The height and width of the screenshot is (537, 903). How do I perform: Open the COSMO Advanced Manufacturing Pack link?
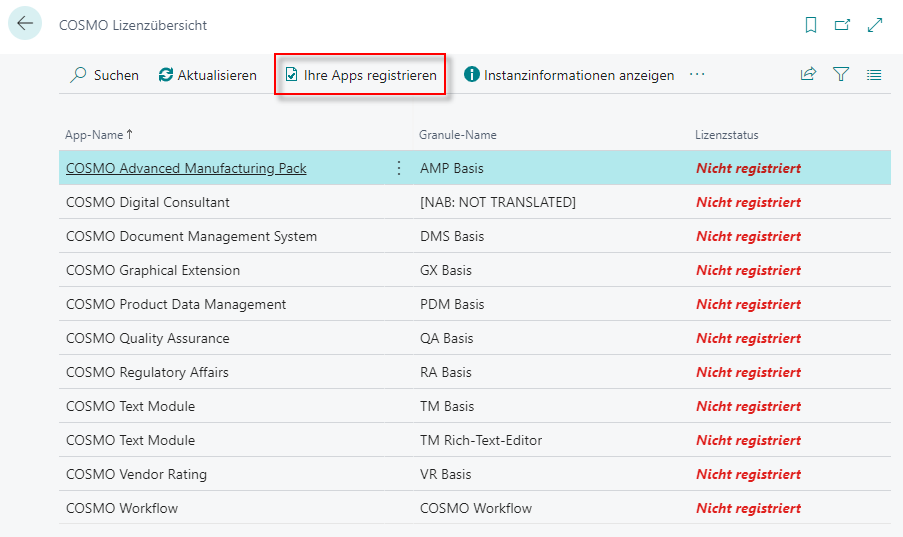[x=186, y=168]
